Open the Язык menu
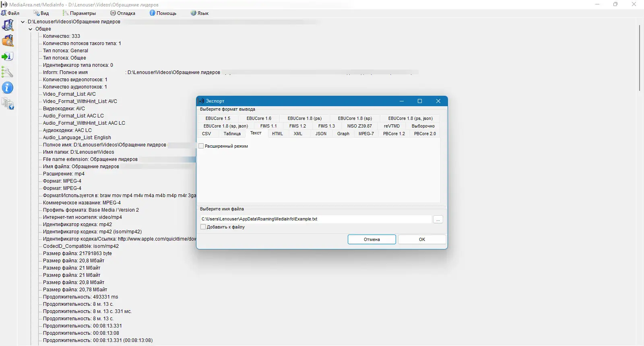644x346 pixels. [x=200, y=13]
